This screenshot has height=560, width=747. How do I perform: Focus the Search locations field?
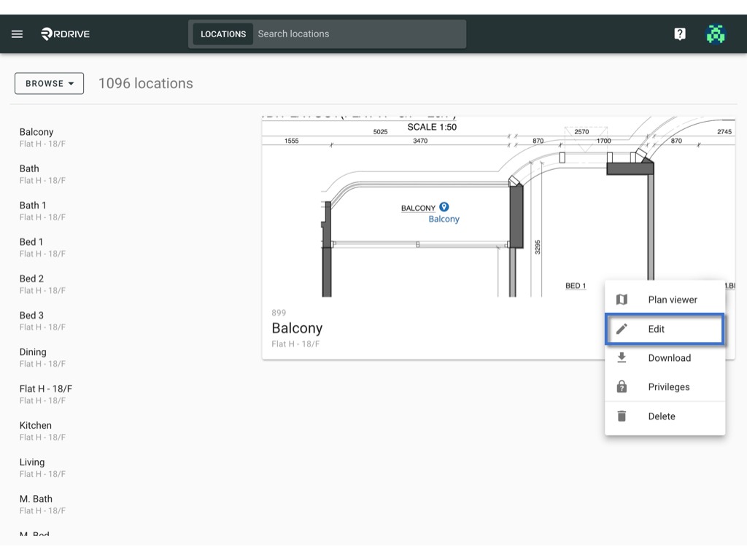click(x=360, y=34)
